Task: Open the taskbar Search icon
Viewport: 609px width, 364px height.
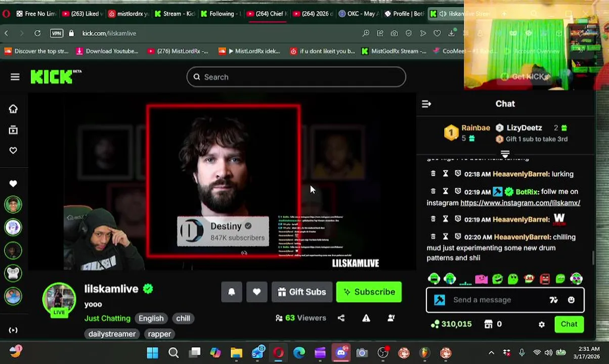Action: (173, 352)
